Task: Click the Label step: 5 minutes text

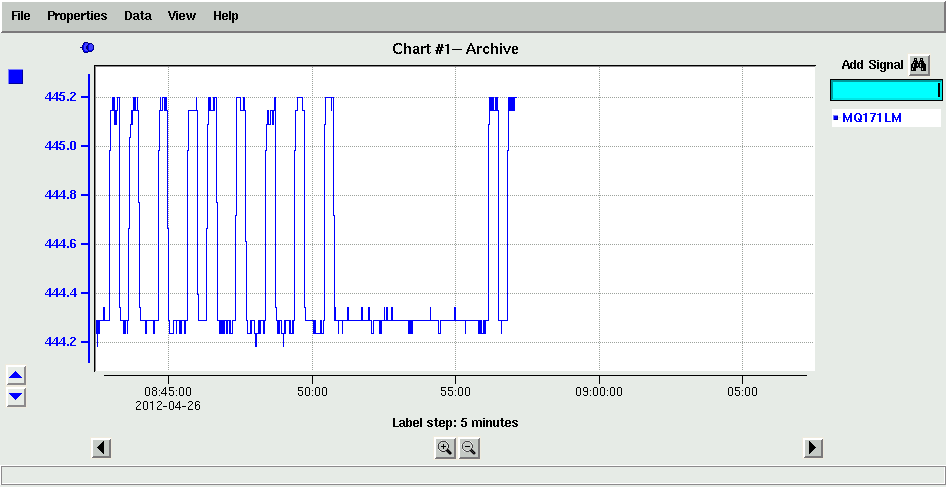Action: (x=455, y=423)
